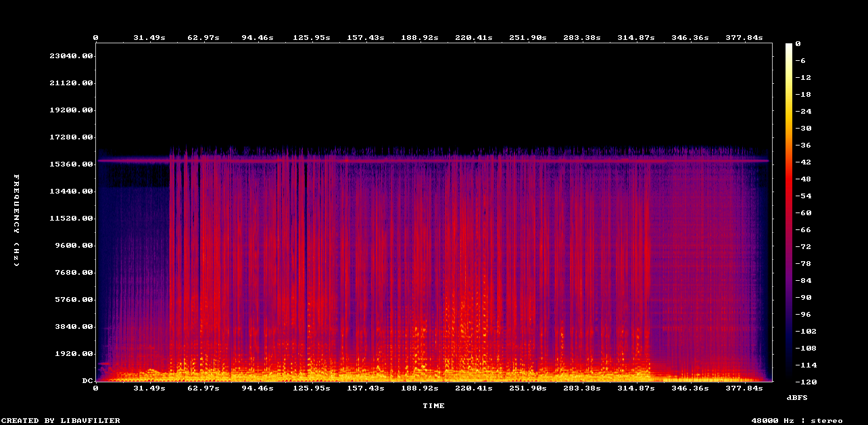868x425 pixels.
Task: Select the 15360.00 frequency axis label
Action: point(71,164)
